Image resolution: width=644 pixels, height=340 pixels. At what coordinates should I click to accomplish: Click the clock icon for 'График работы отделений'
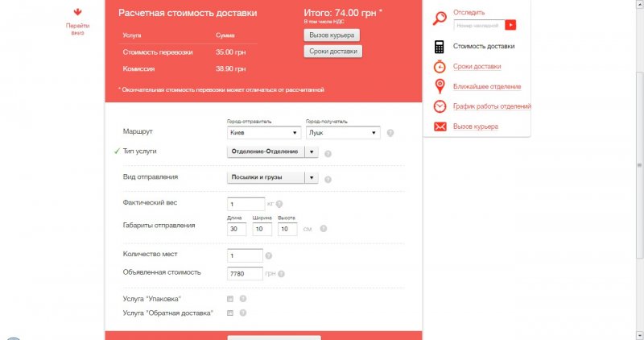440,106
